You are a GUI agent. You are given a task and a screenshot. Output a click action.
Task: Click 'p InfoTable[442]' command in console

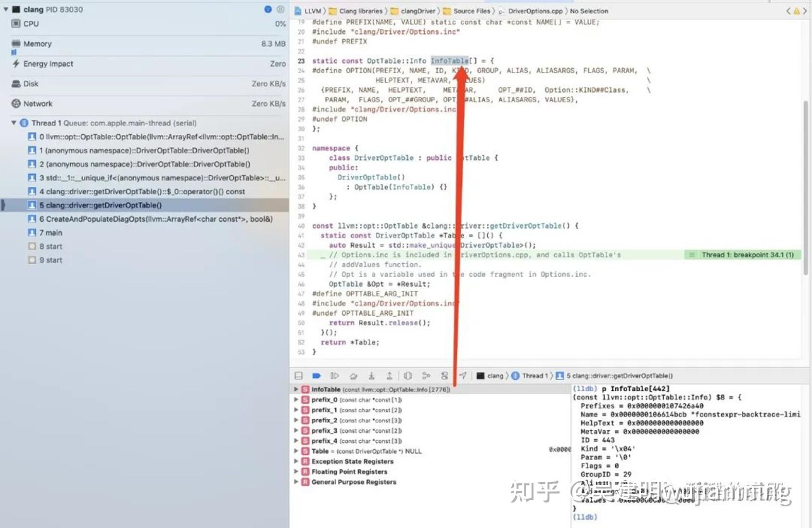[x=635, y=388]
